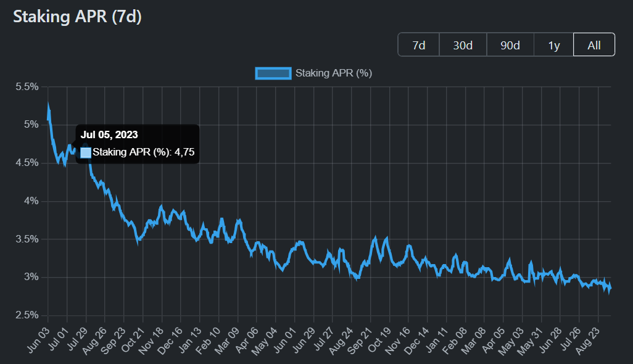The height and width of the screenshot is (364, 633).
Task: Click the Staking APR legend color box
Action: tap(273, 73)
